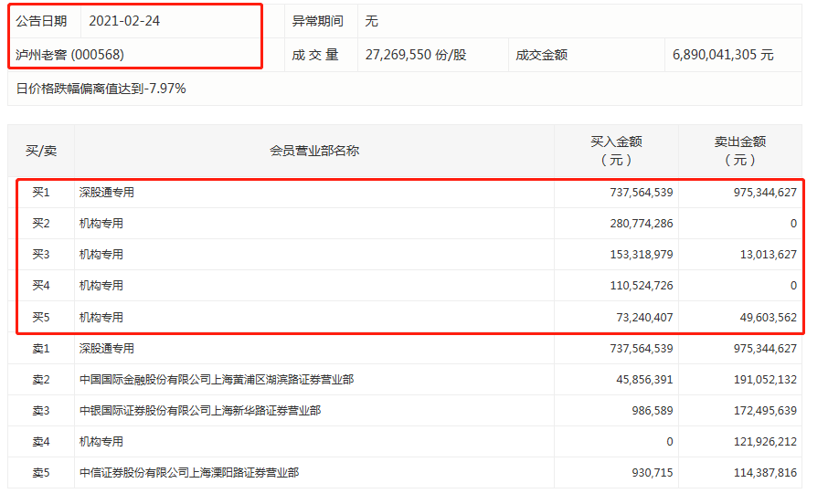828x504 pixels.
Task: Open 深股通专用 in the 买1 row
Action: click(x=106, y=193)
